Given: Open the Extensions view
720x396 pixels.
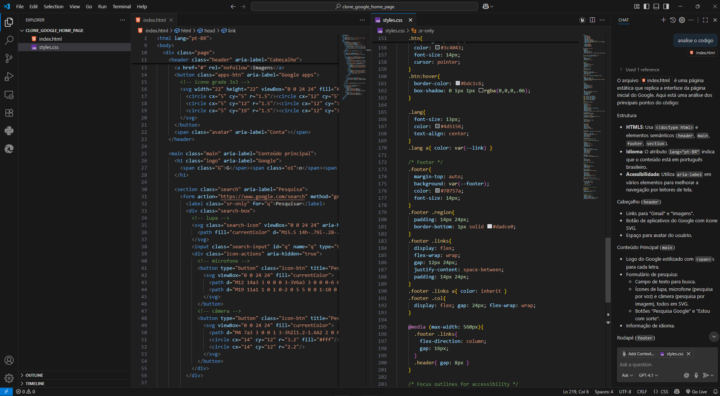Looking at the screenshot, I should click(x=9, y=113).
